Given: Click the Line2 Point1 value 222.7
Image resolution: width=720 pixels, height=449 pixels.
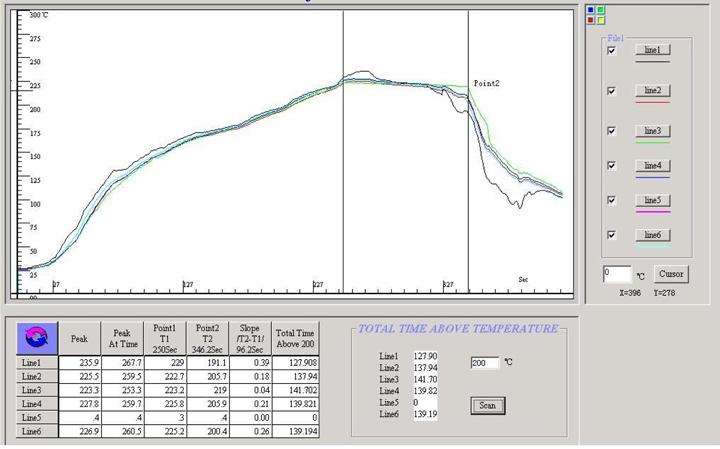Looking at the screenshot, I should [165, 376].
